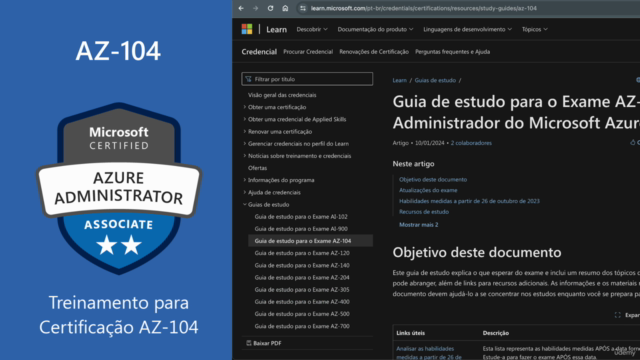Click the Baixar PDF download icon
640x360 pixels.
249,343
